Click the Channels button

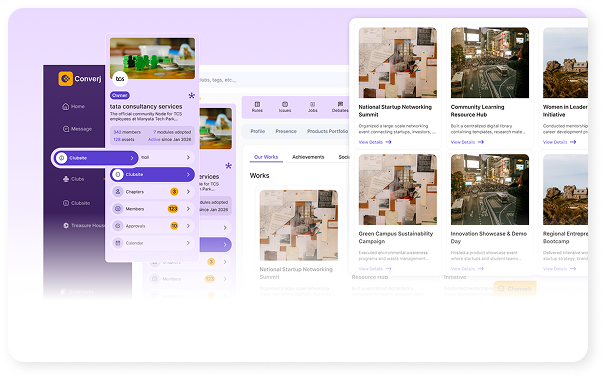(x=515, y=289)
